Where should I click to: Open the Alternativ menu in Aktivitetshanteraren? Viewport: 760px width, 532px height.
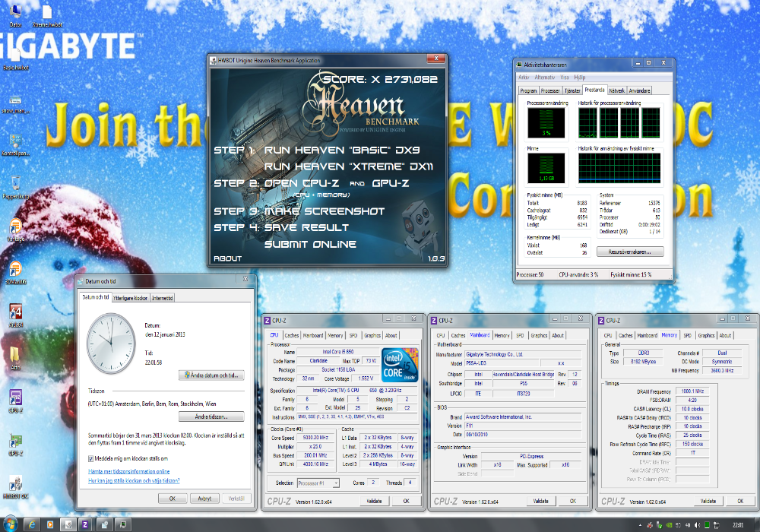[544, 77]
